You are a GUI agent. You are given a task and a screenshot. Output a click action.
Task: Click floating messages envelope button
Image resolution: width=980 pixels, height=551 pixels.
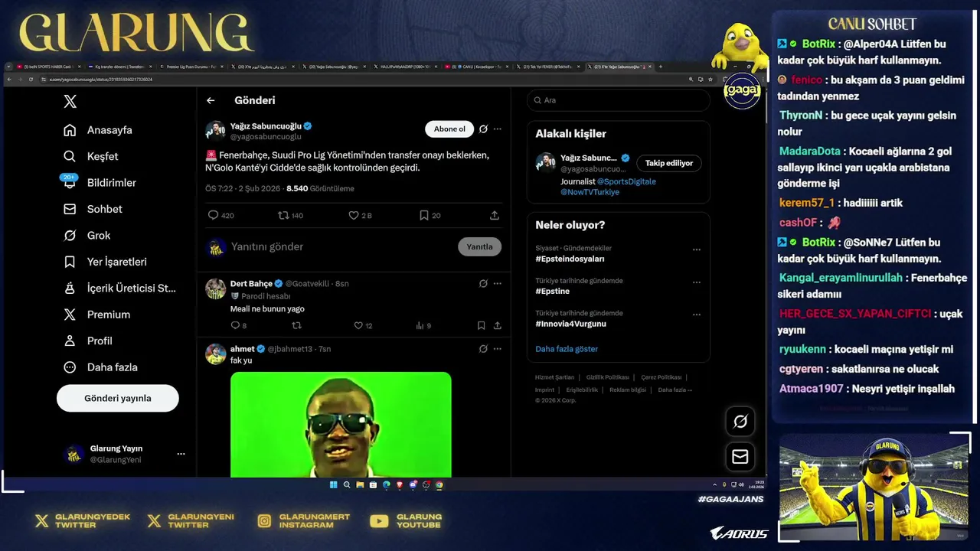[740, 457]
